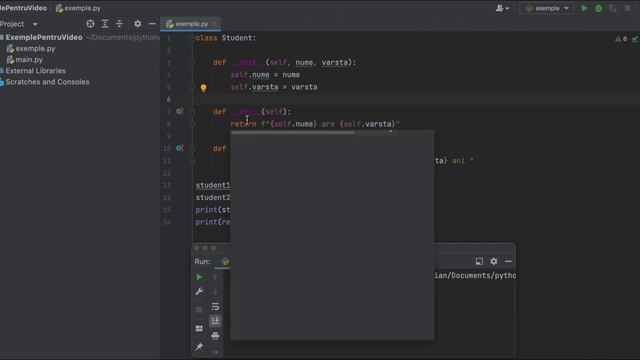Minimize the Run panel

coord(508,261)
